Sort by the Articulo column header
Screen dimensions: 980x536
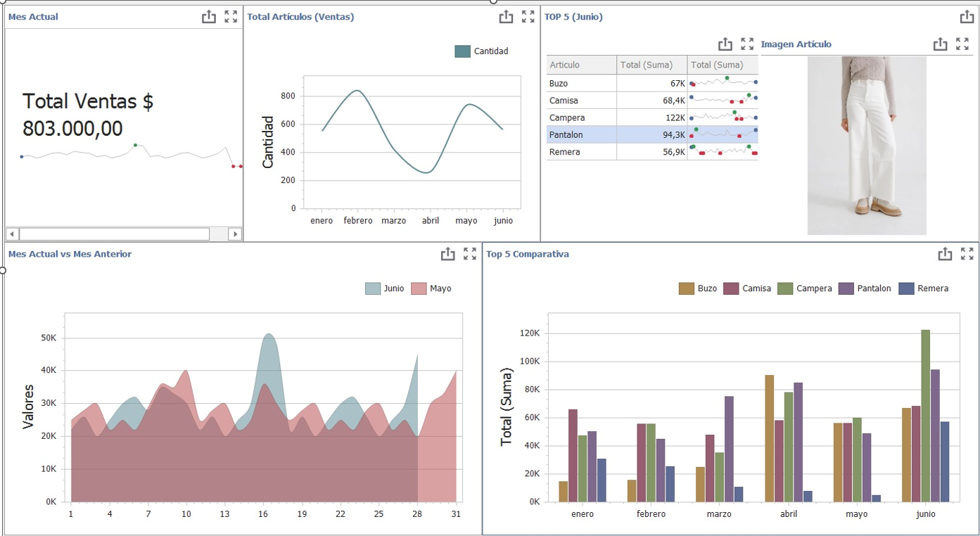[x=582, y=65]
